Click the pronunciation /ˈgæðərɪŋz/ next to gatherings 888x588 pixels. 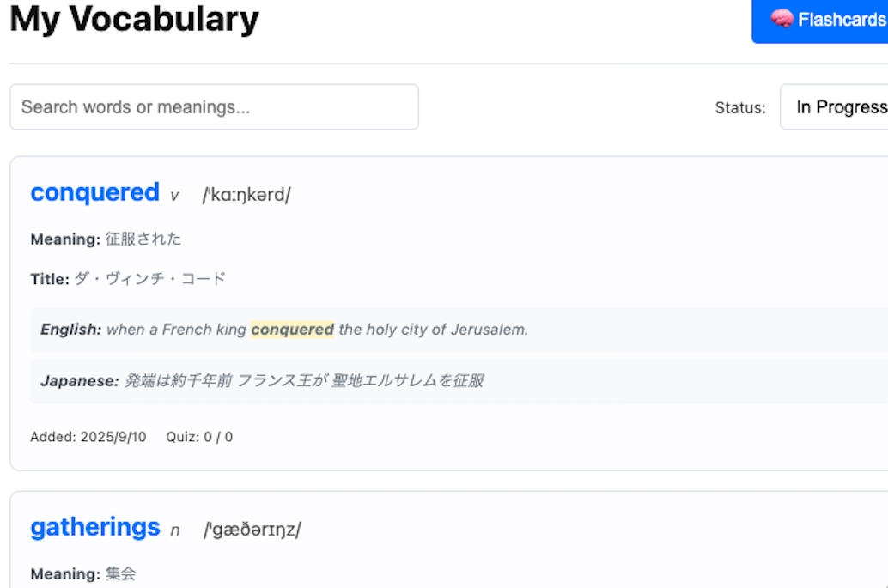point(250,530)
